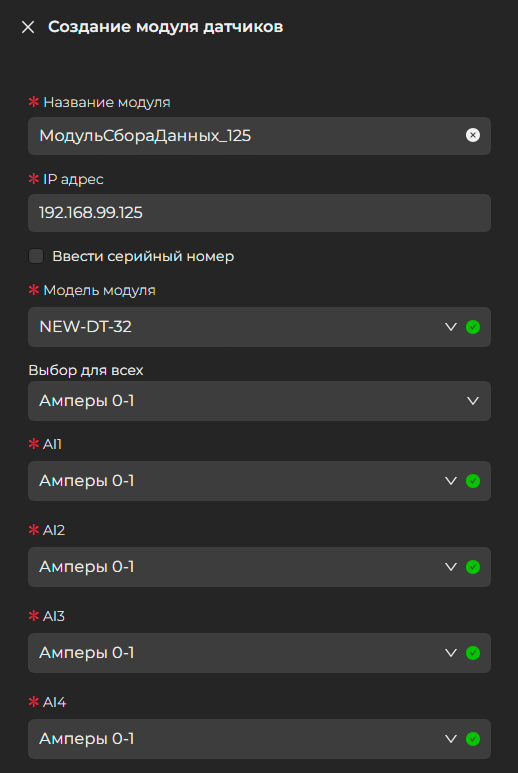Viewport: 518px width, 773px height.
Task: Click the 'Модель модуля' field label
Action: point(99,290)
